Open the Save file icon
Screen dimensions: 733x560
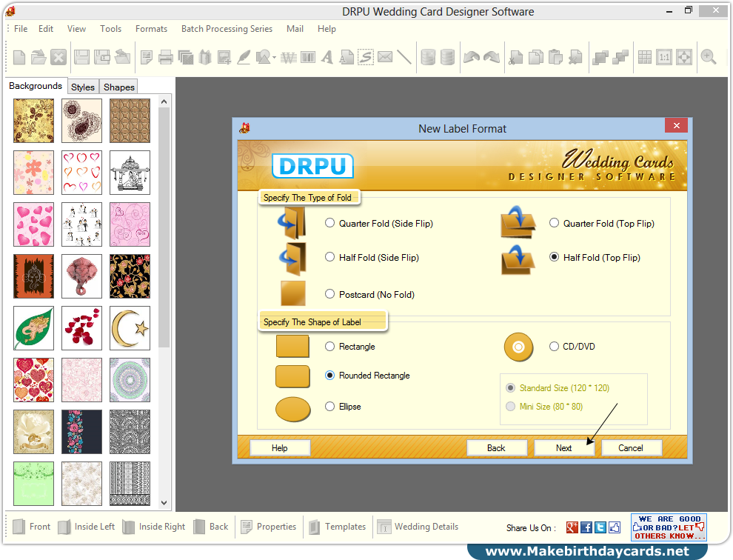[81, 57]
